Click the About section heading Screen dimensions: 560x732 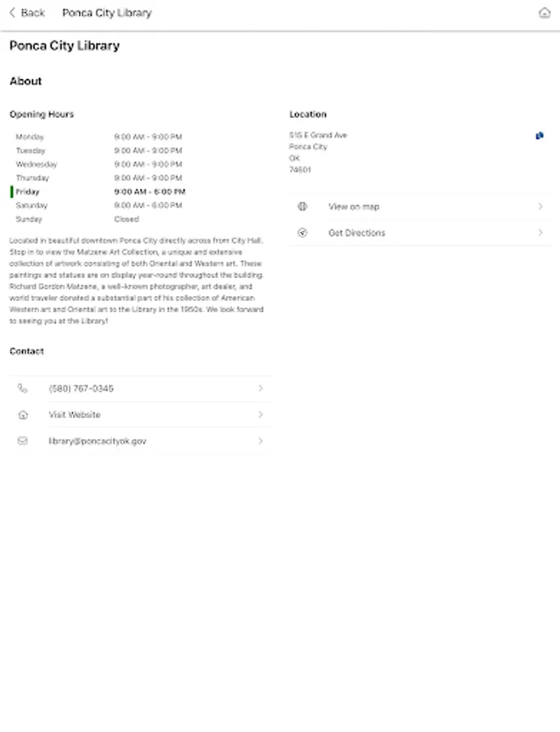pyautogui.click(x=26, y=81)
